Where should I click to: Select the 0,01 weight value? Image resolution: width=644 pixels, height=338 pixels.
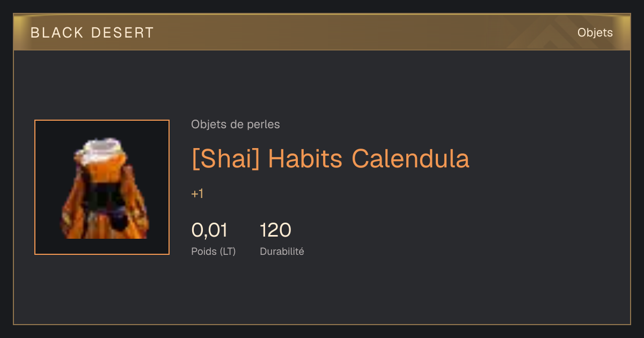point(209,230)
